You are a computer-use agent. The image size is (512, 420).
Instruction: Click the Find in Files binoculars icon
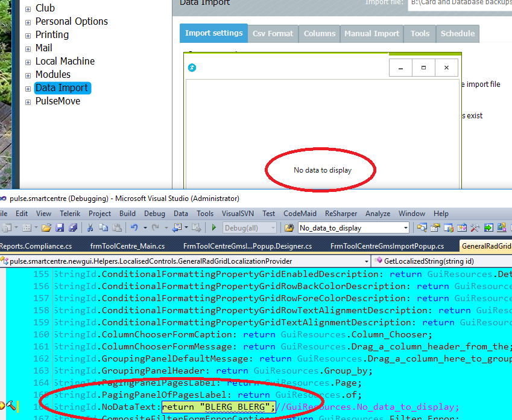(x=289, y=228)
